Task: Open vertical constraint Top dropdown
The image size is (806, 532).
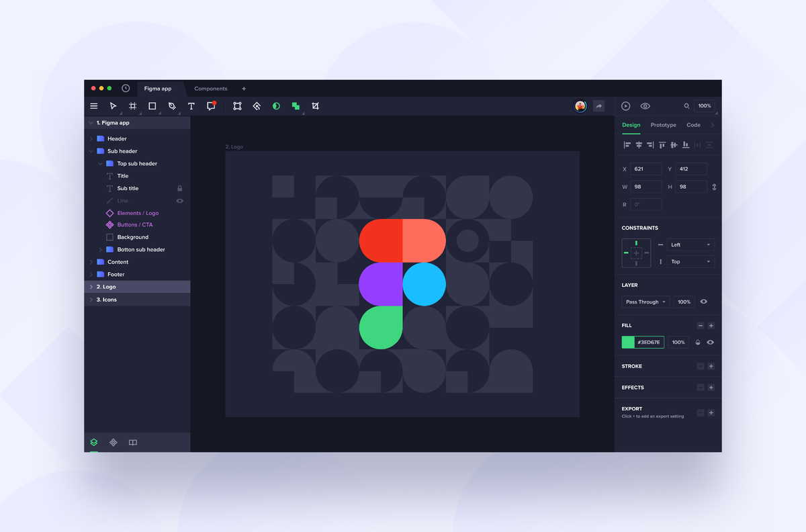Action: [x=690, y=261]
